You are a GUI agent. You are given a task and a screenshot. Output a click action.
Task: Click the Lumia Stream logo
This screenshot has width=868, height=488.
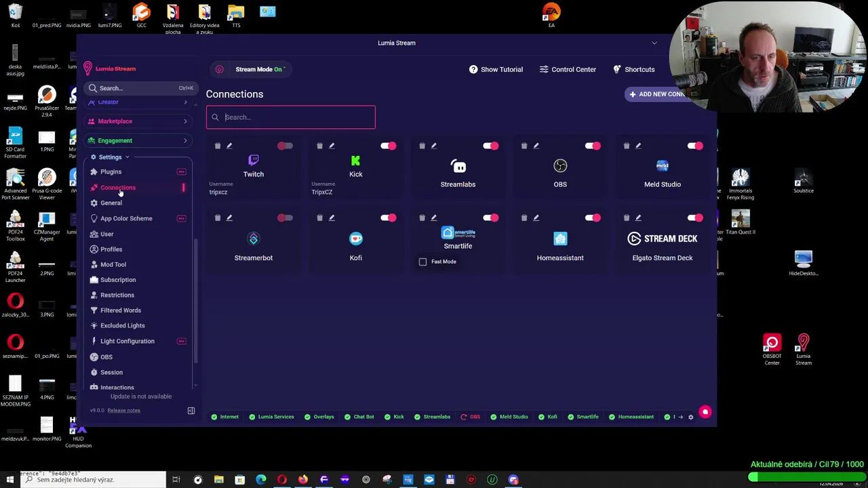pos(110,69)
